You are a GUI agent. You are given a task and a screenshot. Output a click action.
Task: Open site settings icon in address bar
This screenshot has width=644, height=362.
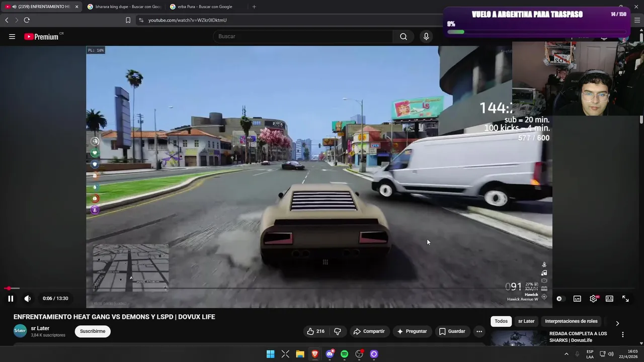(x=141, y=20)
